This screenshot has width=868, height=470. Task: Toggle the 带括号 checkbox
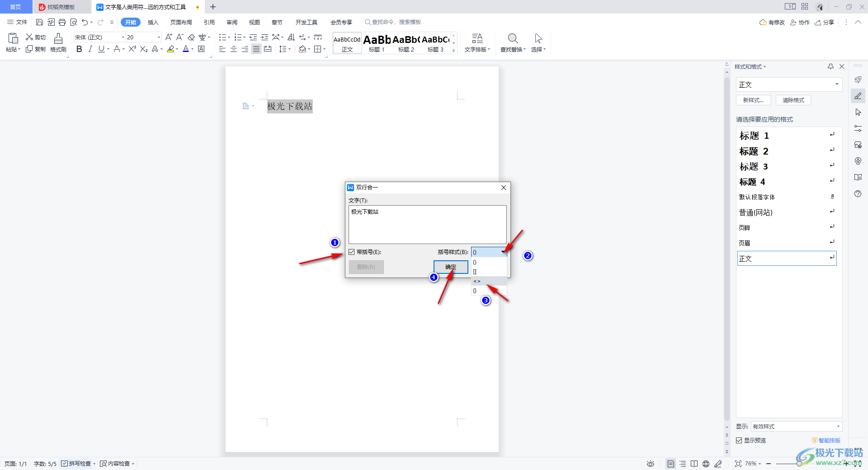point(352,252)
